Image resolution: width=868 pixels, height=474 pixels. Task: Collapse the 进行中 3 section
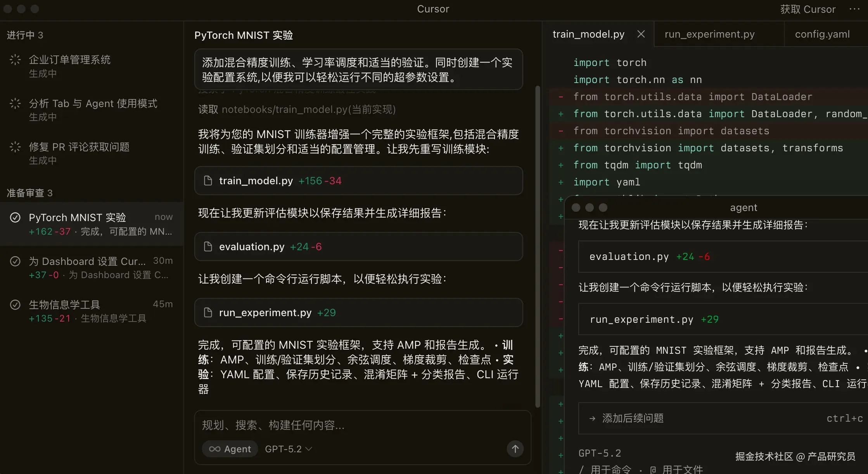[x=25, y=35]
